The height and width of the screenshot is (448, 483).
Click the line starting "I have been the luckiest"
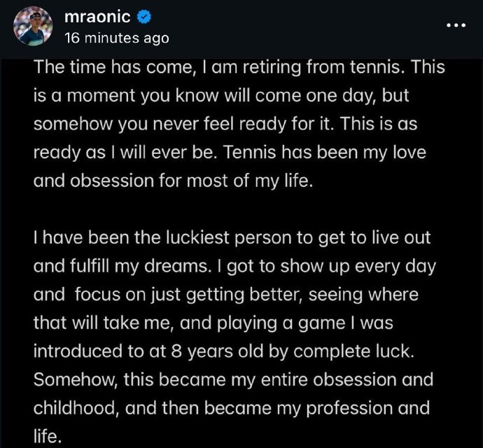pyautogui.click(x=231, y=238)
